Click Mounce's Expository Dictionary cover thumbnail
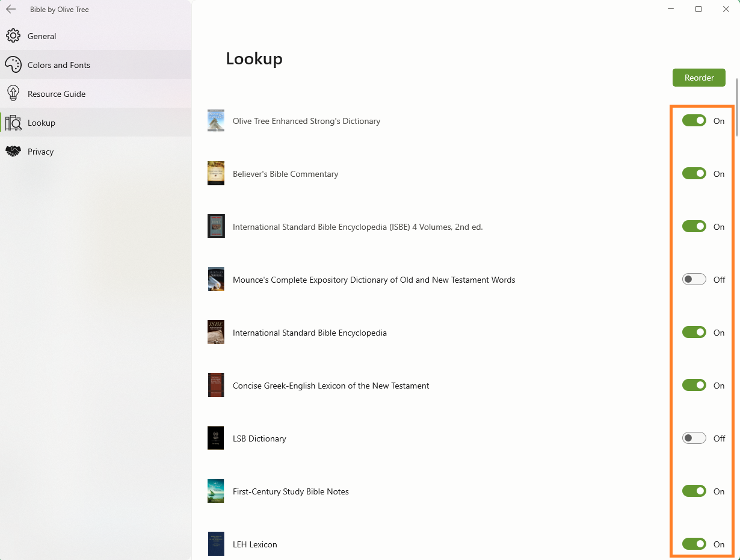The image size is (740, 560). tap(216, 279)
